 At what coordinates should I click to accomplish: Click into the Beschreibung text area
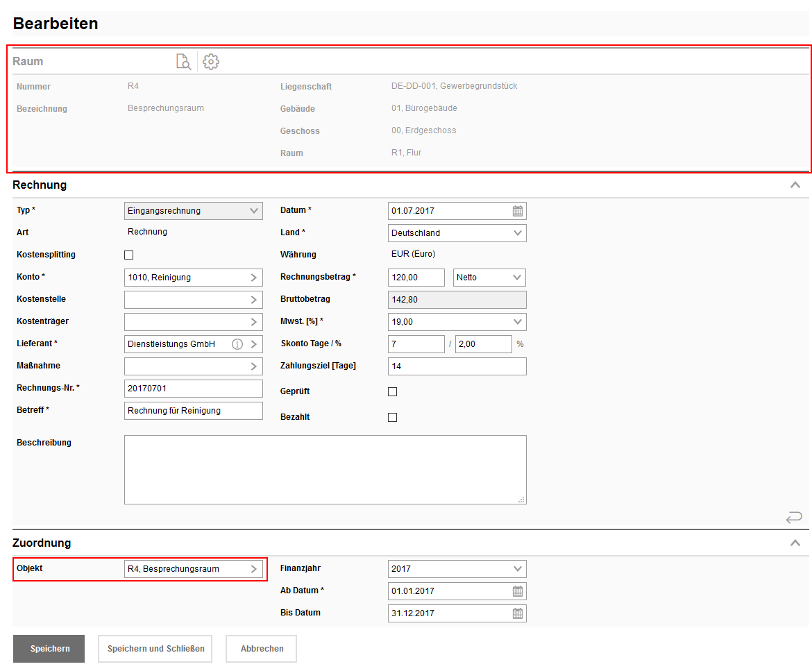(x=325, y=470)
